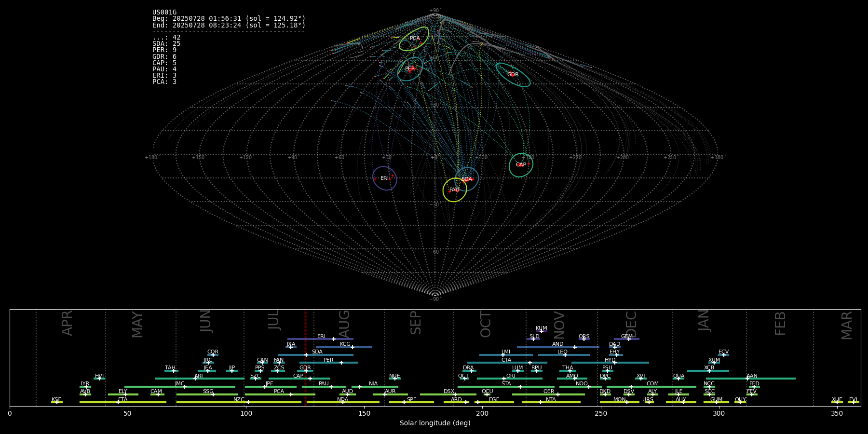Click the XHE shower label in timeline
The image size is (868, 434).
(837, 399)
